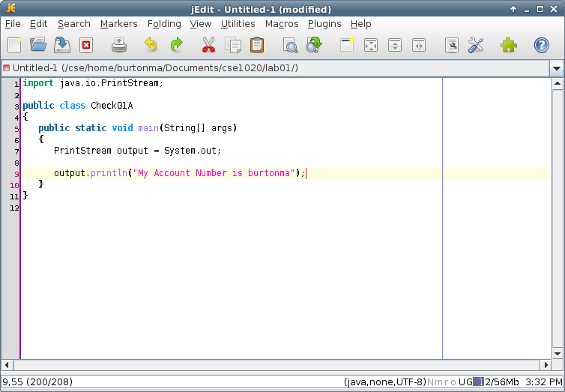The image size is (565, 392).
Task: Paste from the clipboard icon
Action: point(257,46)
